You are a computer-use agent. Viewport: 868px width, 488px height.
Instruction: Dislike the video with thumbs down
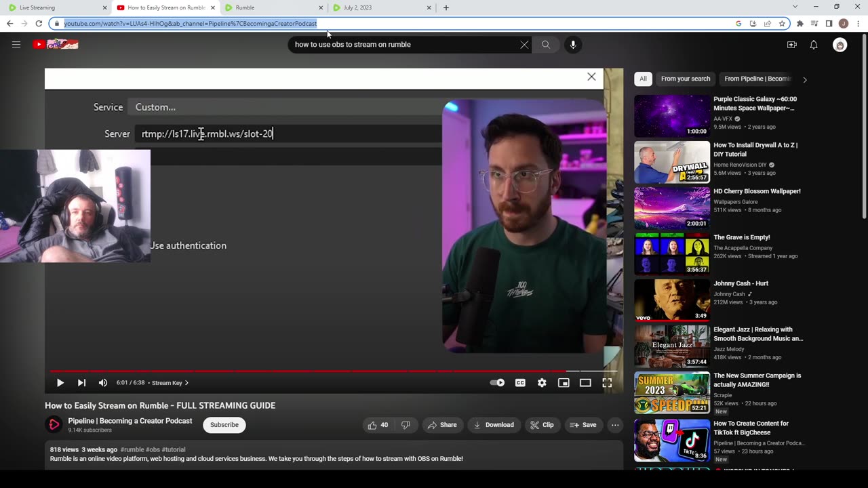406,425
